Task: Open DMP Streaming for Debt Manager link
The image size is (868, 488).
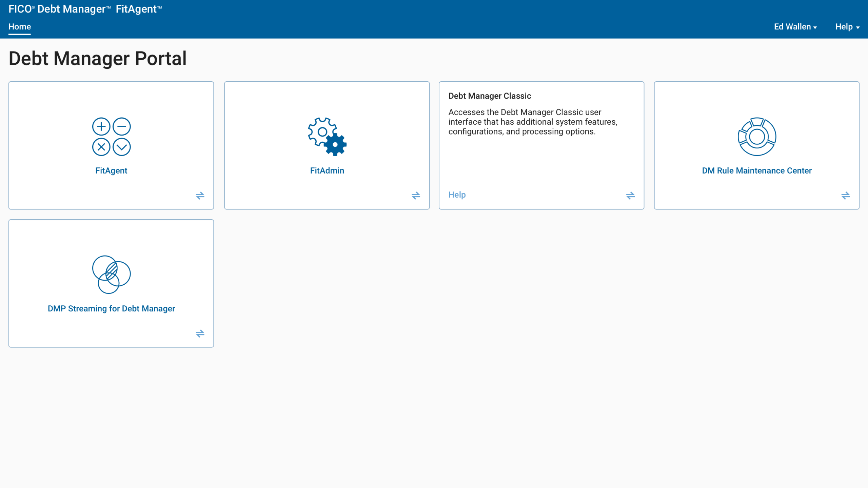Action: [111, 308]
